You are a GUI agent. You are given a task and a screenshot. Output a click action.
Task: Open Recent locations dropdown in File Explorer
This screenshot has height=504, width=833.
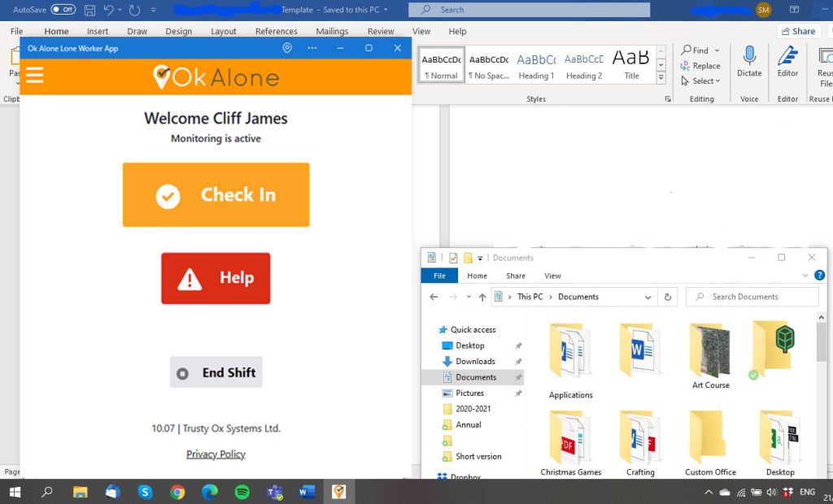tap(469, 297)
